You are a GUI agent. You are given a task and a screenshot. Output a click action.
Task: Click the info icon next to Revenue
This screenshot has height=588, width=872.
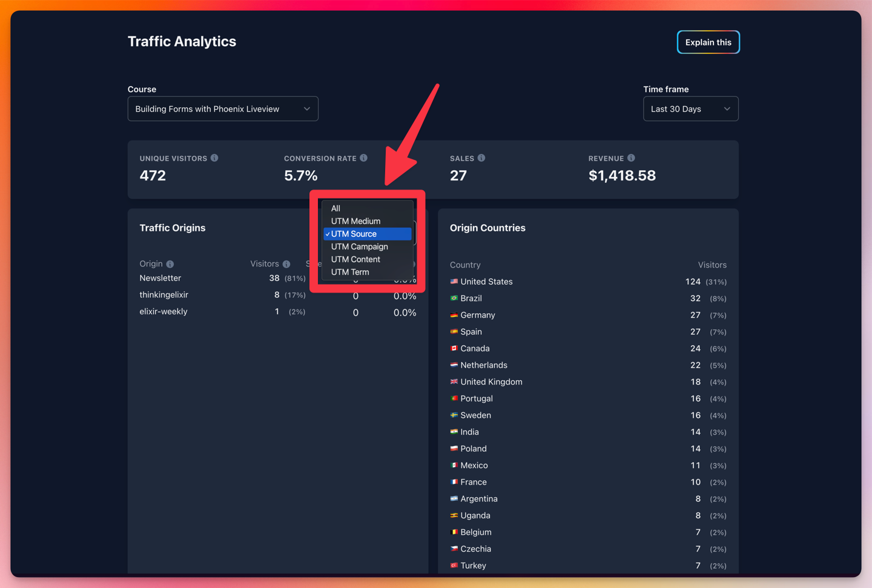632,157
